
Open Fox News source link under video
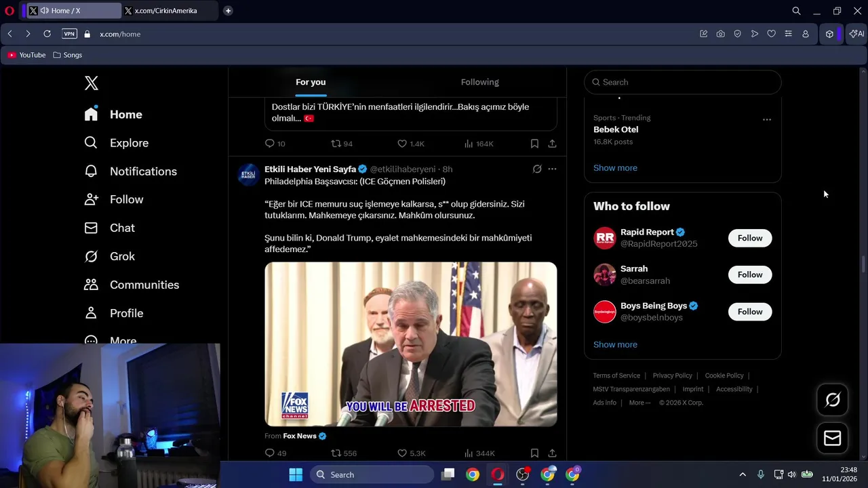299,436
